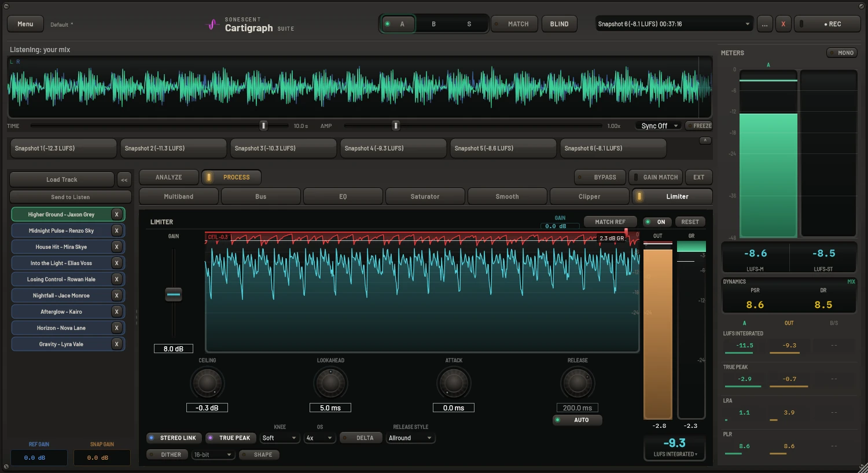Click MATCH REF button
The height and width of the screenshot is (473, 868).
click(x=610, y=222)
